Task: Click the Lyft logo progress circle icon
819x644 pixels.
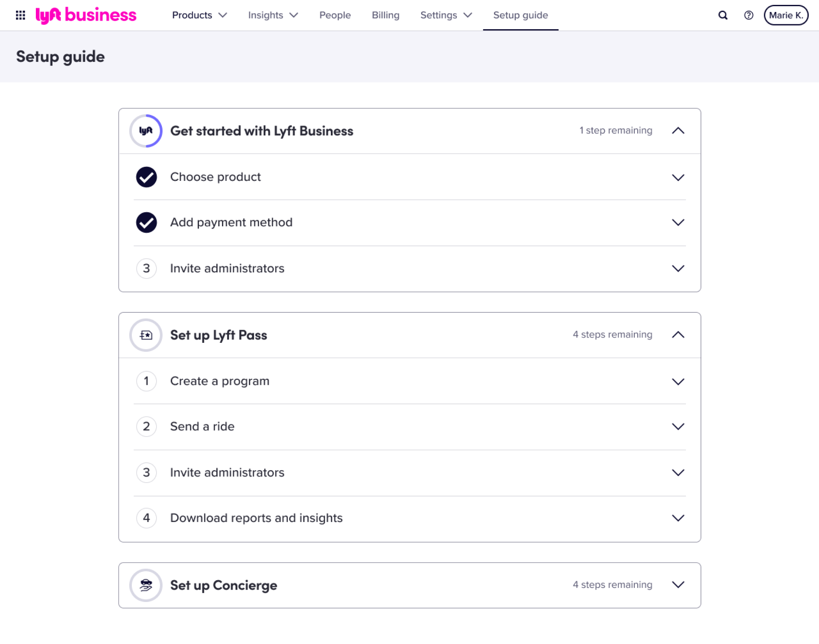Action: [x=146, y=131]
